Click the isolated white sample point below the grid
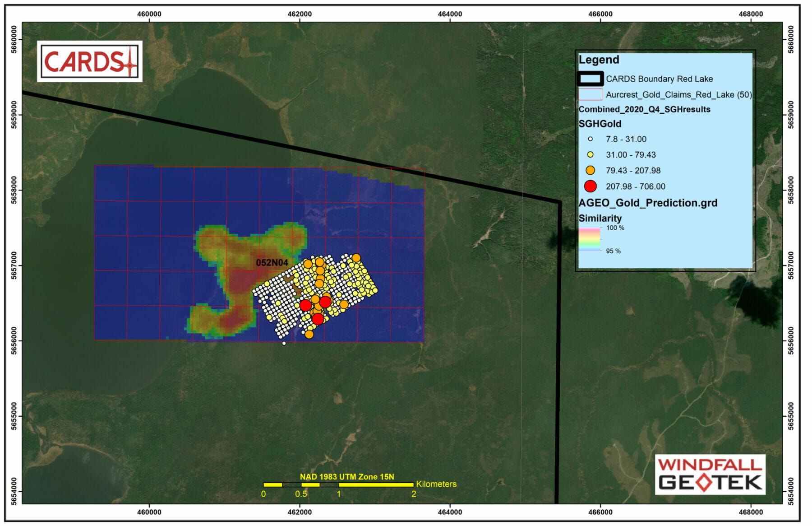 284,343
